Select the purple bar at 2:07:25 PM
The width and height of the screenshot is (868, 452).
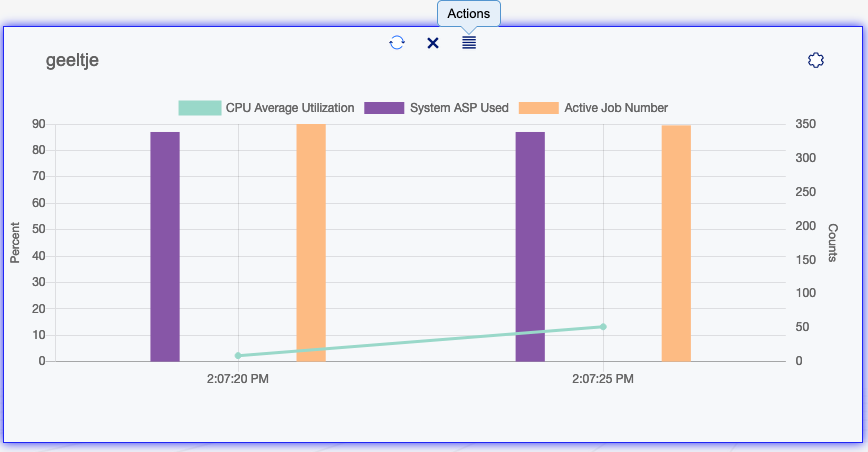[x=530, y=246]
